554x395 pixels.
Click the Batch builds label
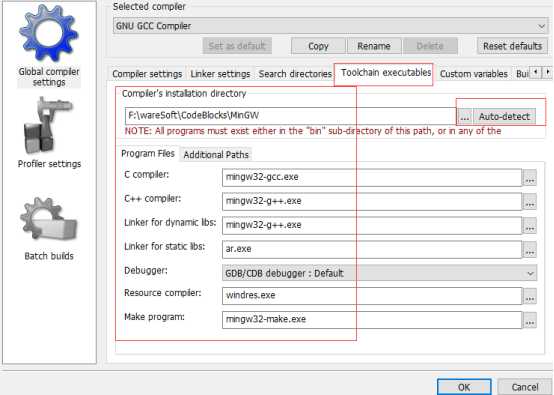49,256
